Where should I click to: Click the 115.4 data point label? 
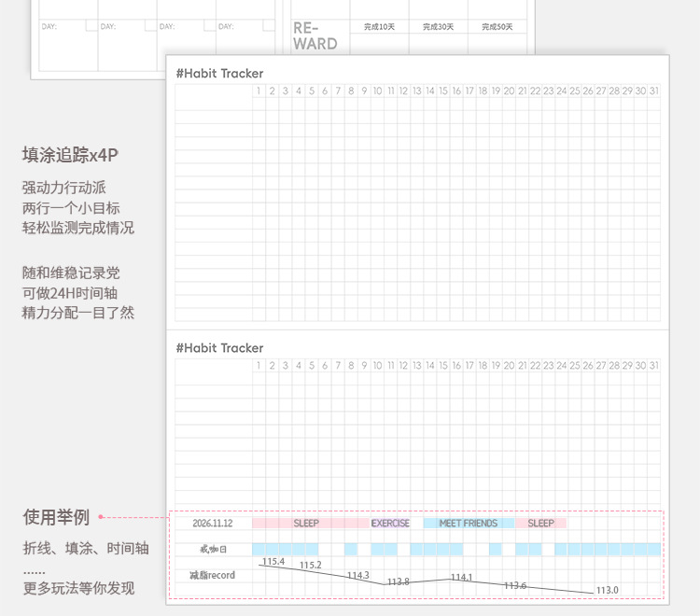[x=273, y=562]
